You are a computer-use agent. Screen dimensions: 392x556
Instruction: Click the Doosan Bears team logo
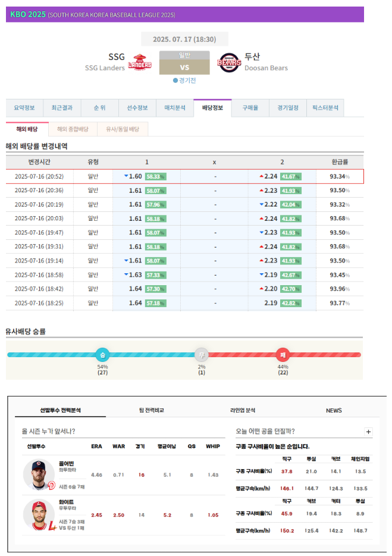229,63
